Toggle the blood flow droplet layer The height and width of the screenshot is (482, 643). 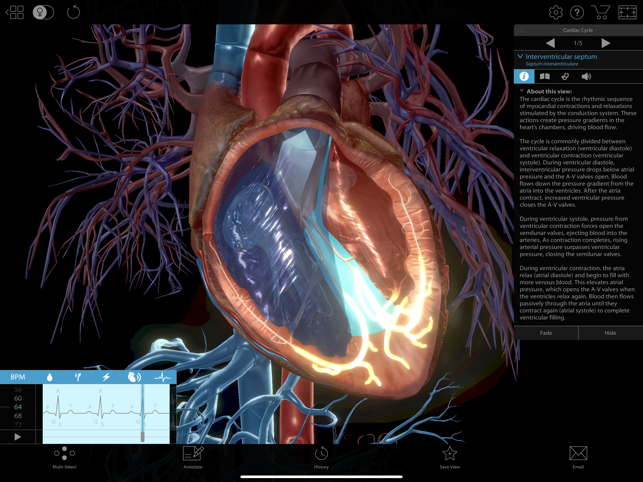click(50, 377)
